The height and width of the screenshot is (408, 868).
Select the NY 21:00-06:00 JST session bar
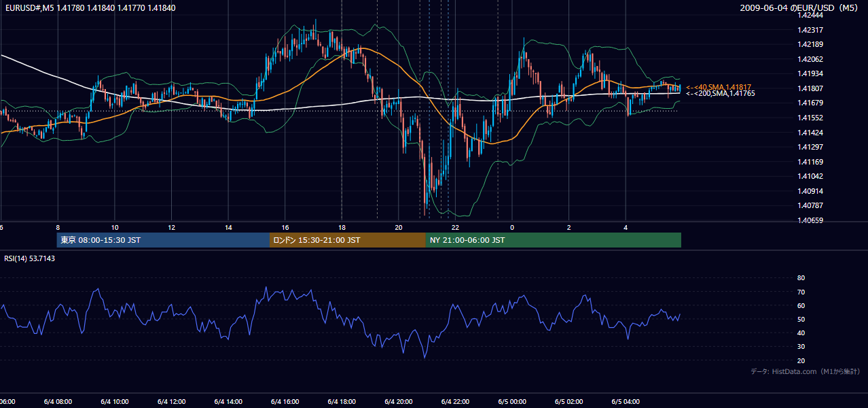tap(554, 240)
